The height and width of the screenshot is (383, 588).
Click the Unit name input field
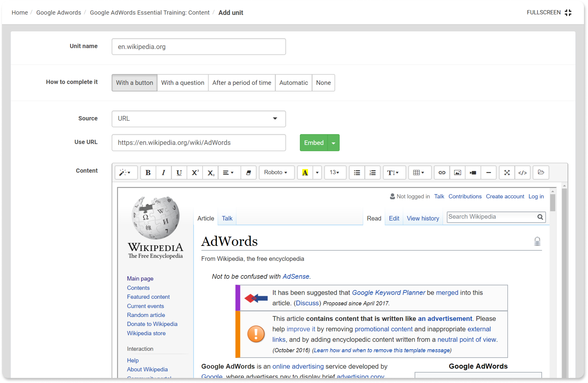pyautogui.click(x=199, y=46)
